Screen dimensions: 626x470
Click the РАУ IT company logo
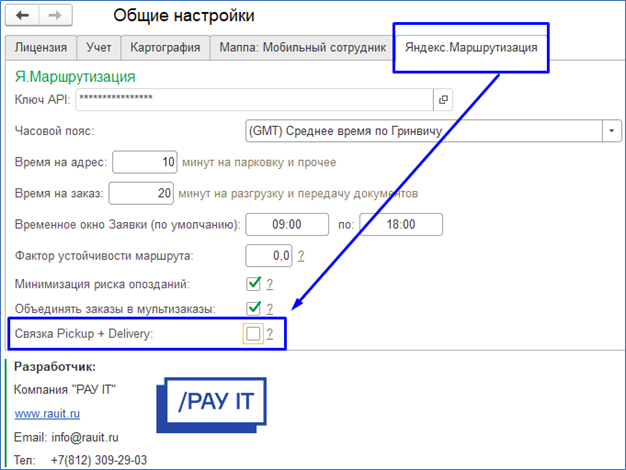coord(211,405)
